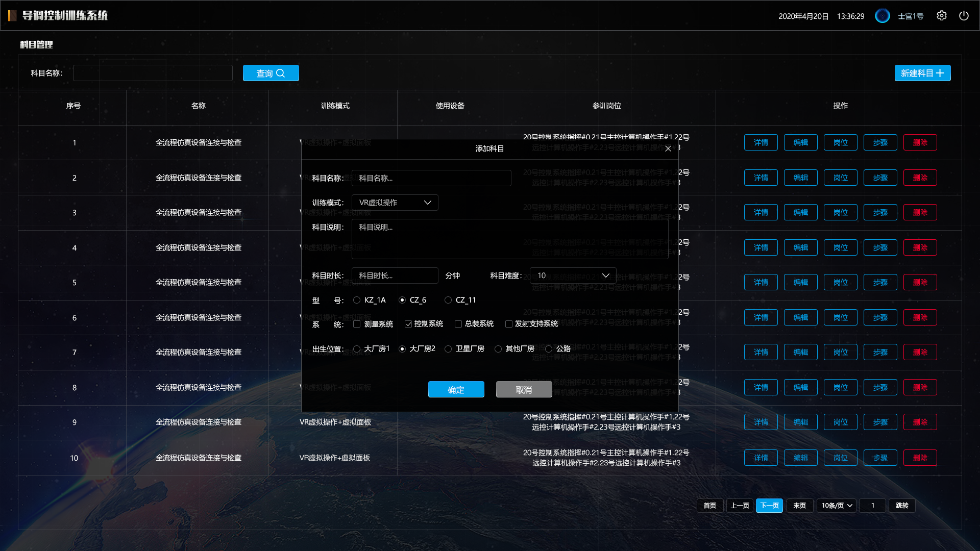Image resolution: width=980 pixels, height=551 pixels.
Task: Click 取消 to cancel dialog
Action: pos(524,389)
